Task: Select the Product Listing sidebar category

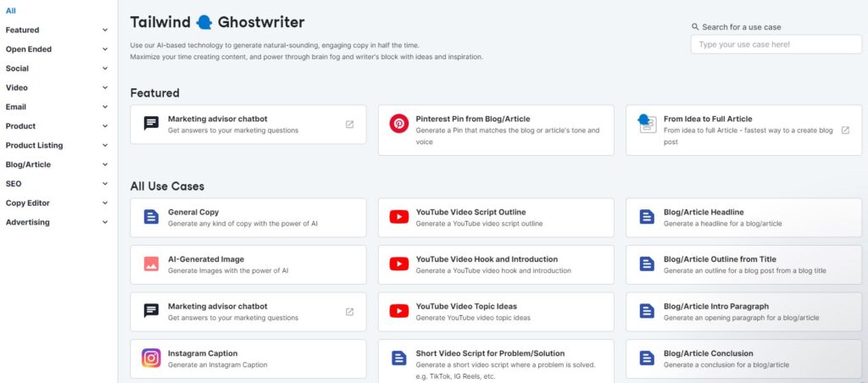Action: pos(34,146)
